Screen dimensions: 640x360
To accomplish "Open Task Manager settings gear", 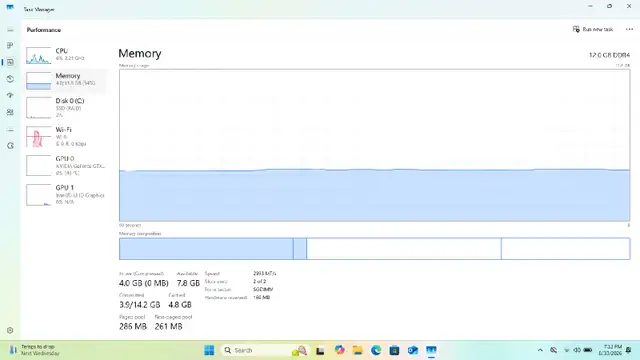I will coord(10,330).
